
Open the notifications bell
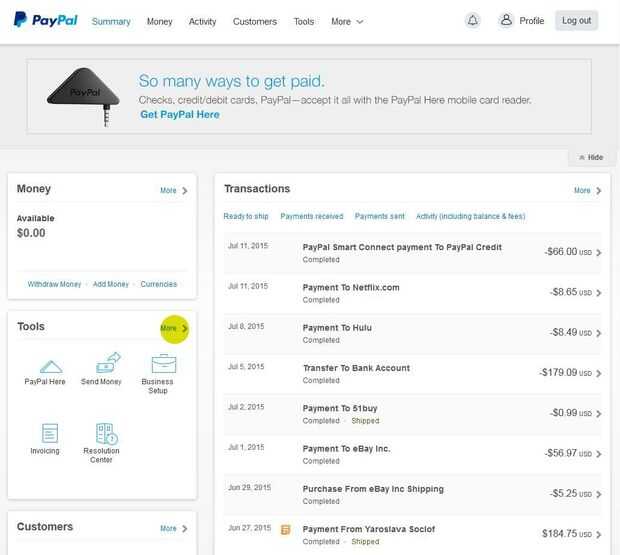473,21
